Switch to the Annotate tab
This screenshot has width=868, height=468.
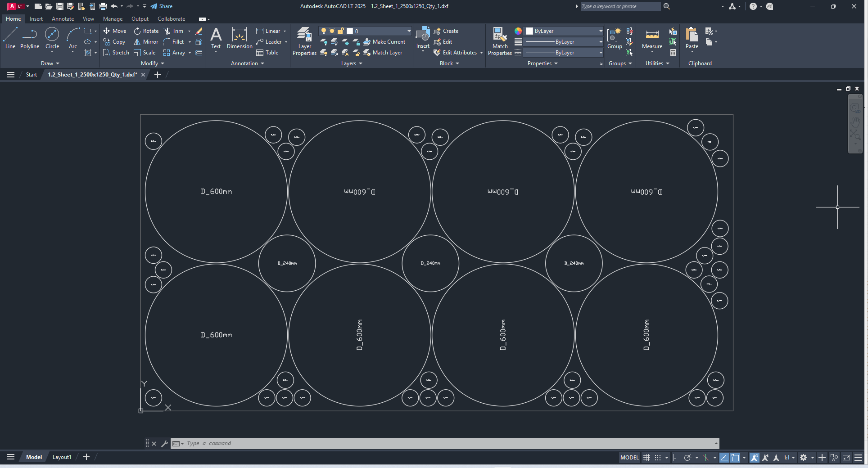pos(63,19)
